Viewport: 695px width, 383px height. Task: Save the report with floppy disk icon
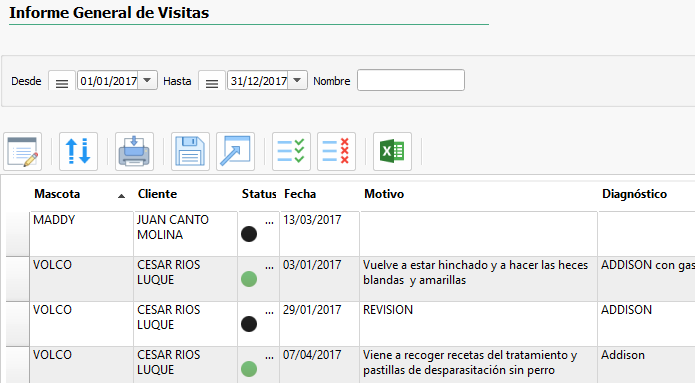click(190, 152)
